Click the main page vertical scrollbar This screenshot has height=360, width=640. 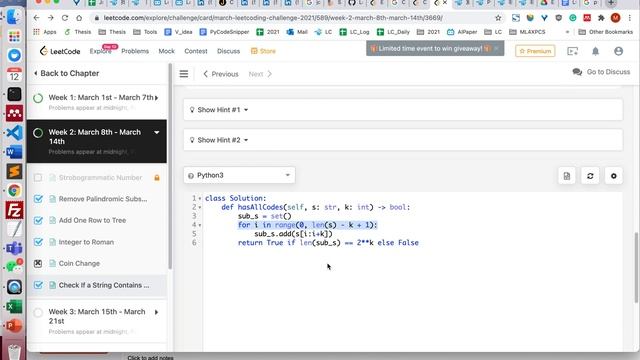pos(636,267)
